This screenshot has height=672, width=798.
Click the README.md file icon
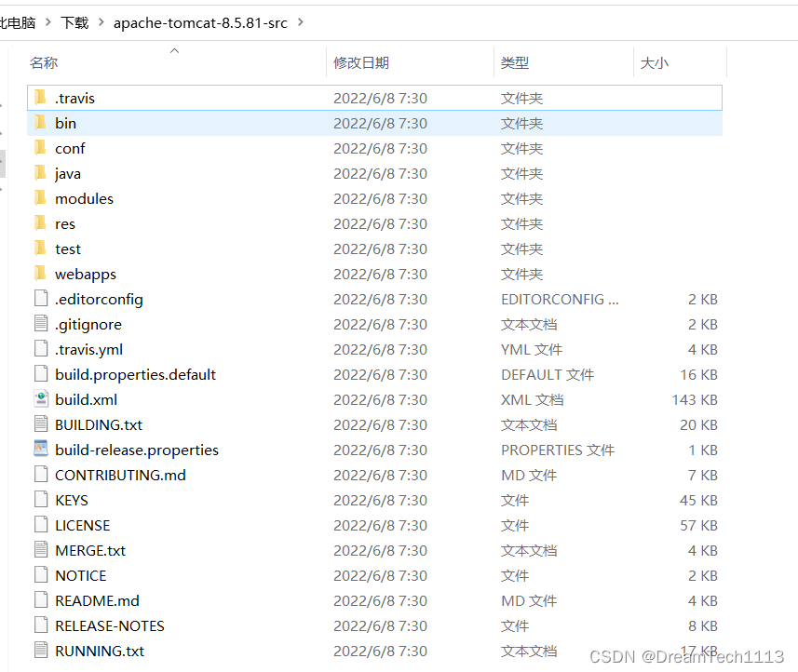click(41, 599)
